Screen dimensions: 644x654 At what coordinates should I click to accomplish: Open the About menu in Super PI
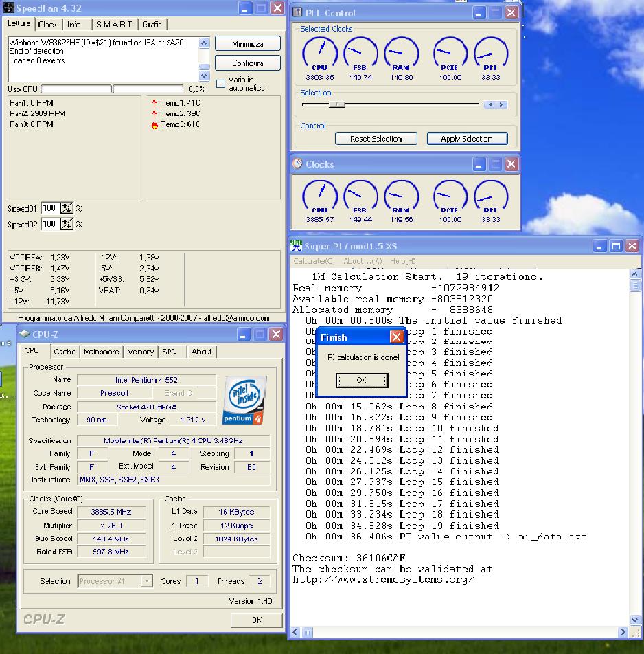[363, 261]
